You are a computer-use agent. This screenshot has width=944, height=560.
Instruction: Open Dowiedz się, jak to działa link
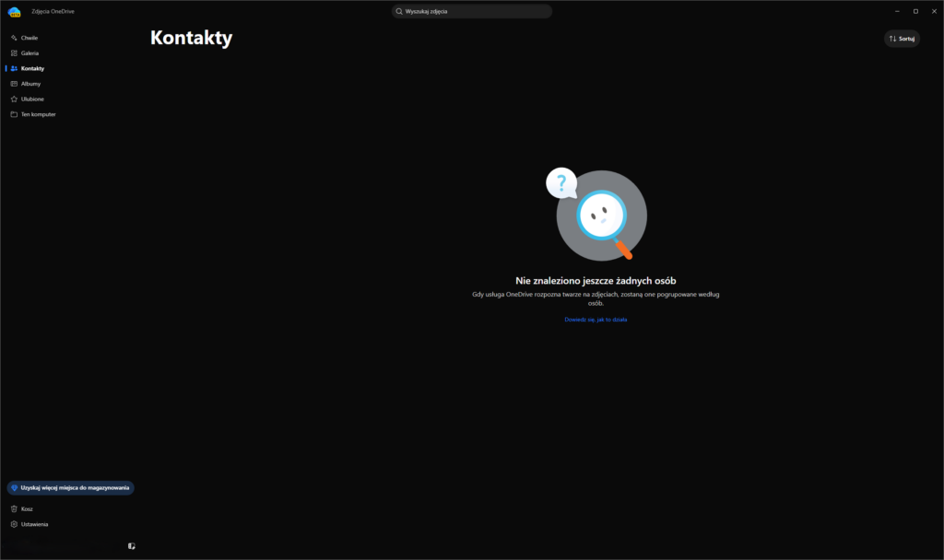click(x=596, y=320)
